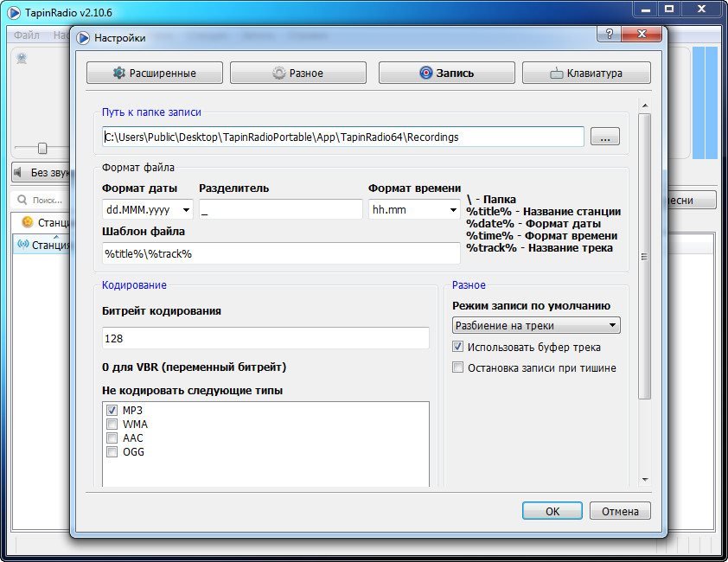
Task: Click the record icon on the Запись tab
Action: (x=425, y=73)
